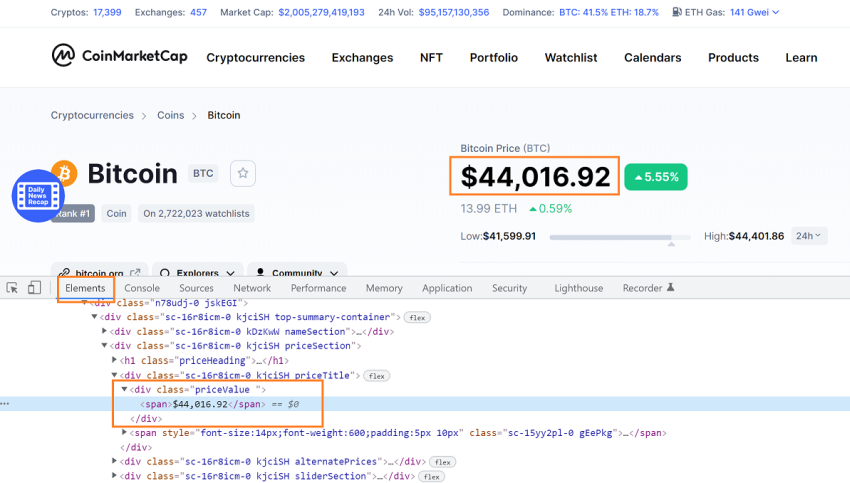The height and width of the screenshot is (483, 850).
Task: Click the Bitcoin coin logo
Action: coord(65,172)
